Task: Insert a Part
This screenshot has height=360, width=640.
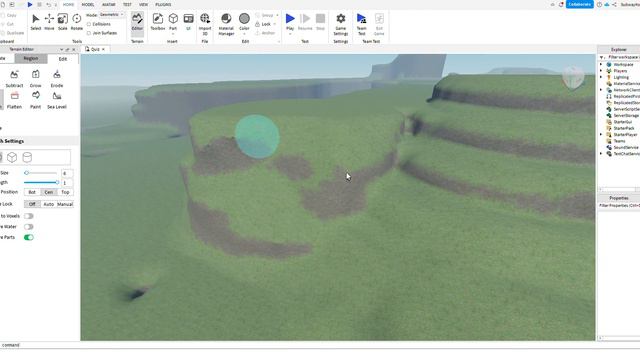Action: tap(173, 22)
